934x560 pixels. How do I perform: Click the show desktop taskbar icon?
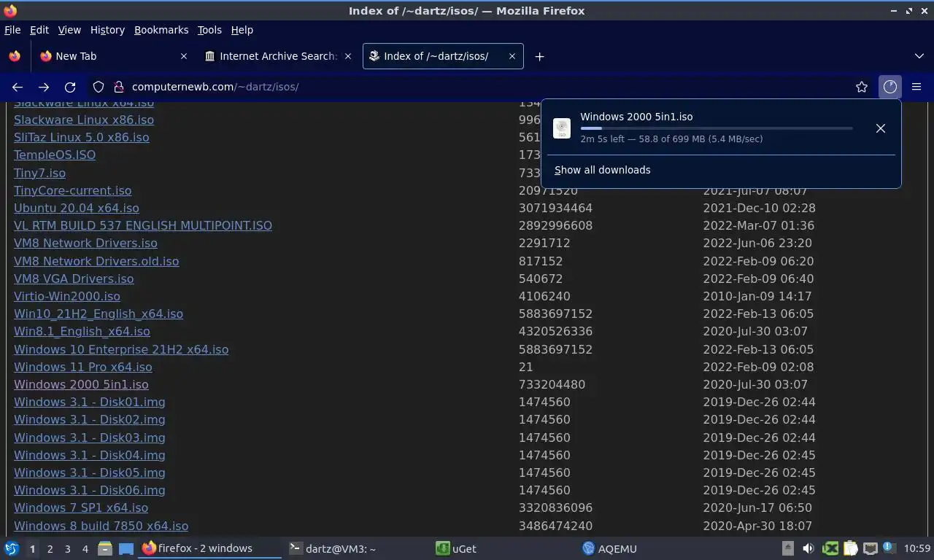click(126, 548)
